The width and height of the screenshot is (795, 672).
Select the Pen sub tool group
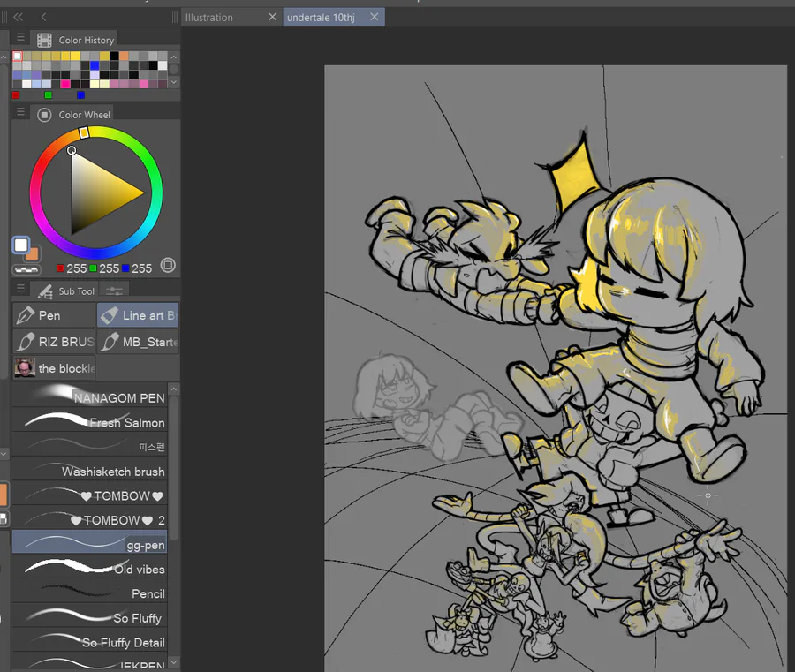tap(54, 315)
